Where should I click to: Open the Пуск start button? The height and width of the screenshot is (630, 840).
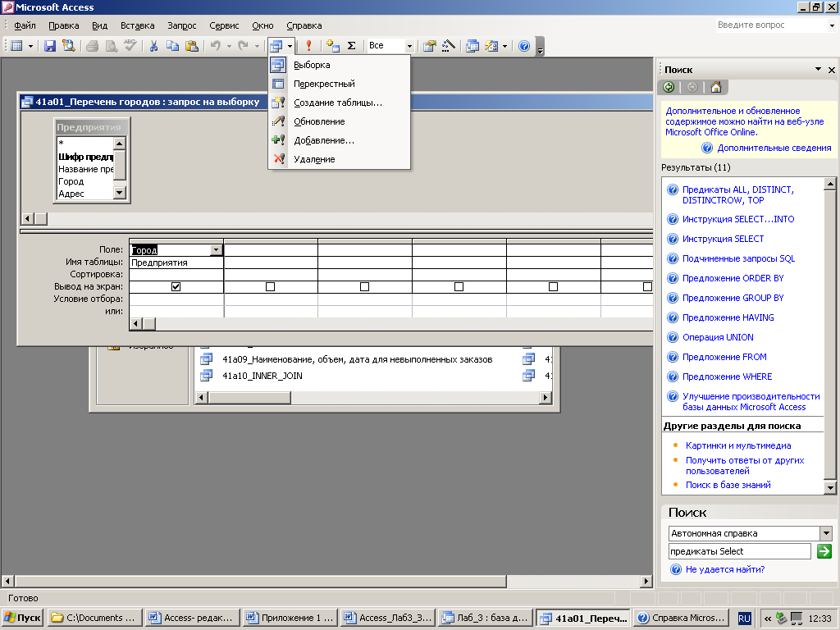pos(22,618)
